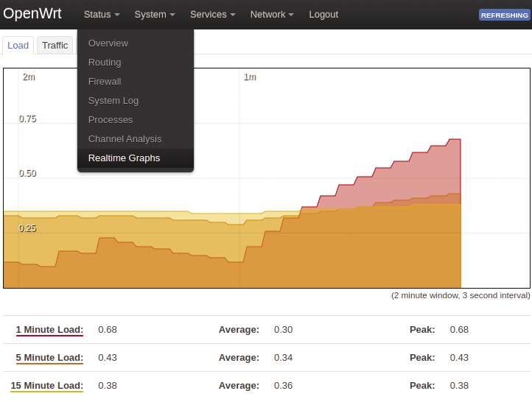This screenshot has height=402, width=532.
Task: Expand the Network menu
Action: click(271, 15)
